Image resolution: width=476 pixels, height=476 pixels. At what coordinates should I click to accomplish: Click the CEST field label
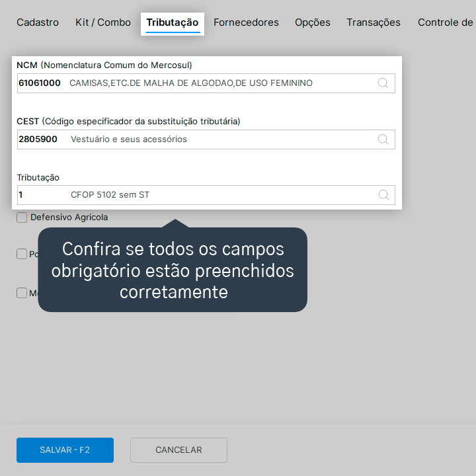(128, 121)
